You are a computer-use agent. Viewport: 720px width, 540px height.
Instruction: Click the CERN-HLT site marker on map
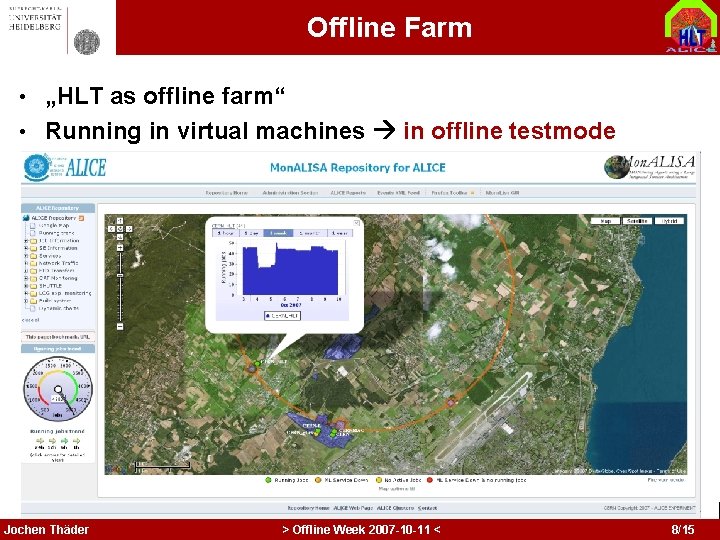click(x=257, y=363)
